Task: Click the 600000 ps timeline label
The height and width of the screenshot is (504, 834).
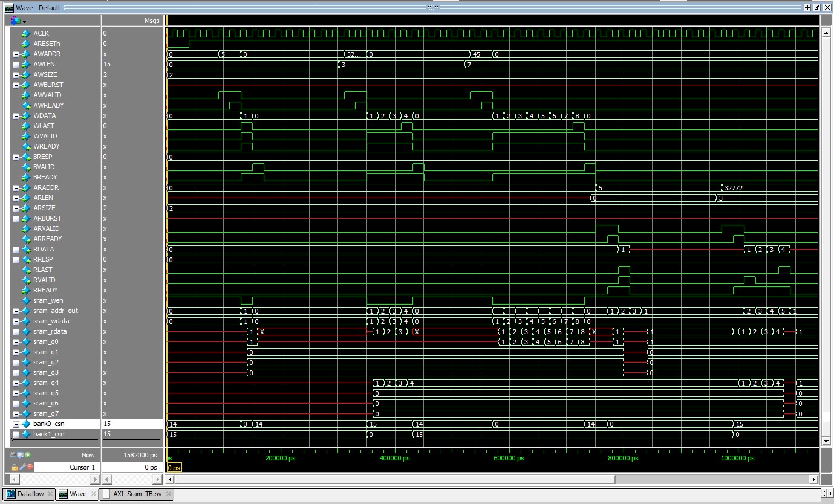Action: [509, 458]
